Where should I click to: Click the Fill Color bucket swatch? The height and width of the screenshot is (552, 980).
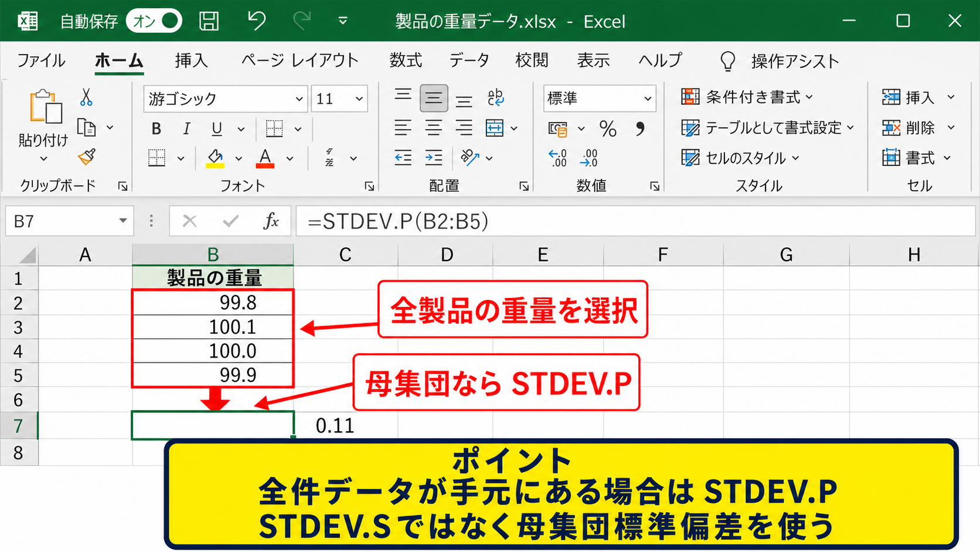(x=215, y=158)
